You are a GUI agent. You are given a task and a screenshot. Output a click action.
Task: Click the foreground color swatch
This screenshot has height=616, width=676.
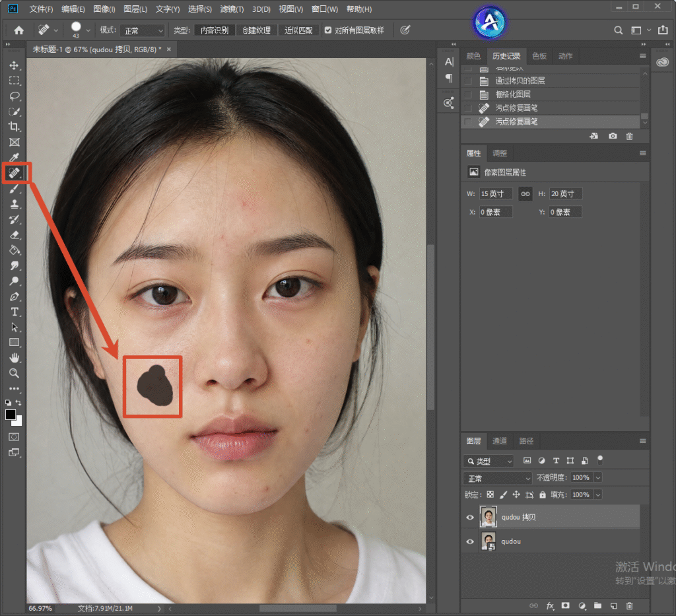(x=11, y=415)
